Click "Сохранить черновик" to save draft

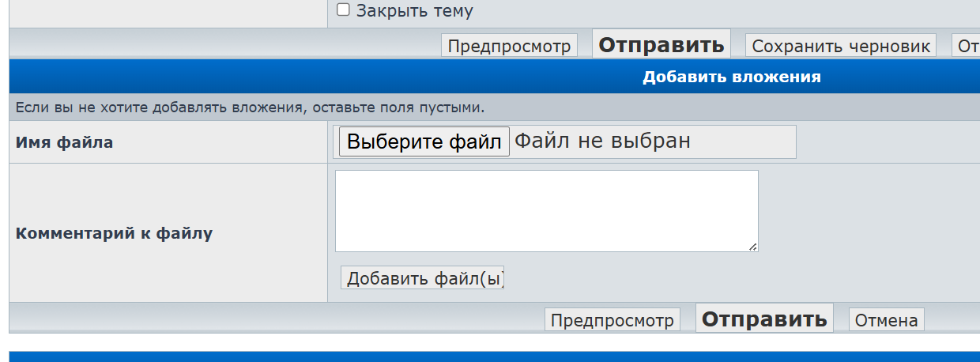coord(840,46)
